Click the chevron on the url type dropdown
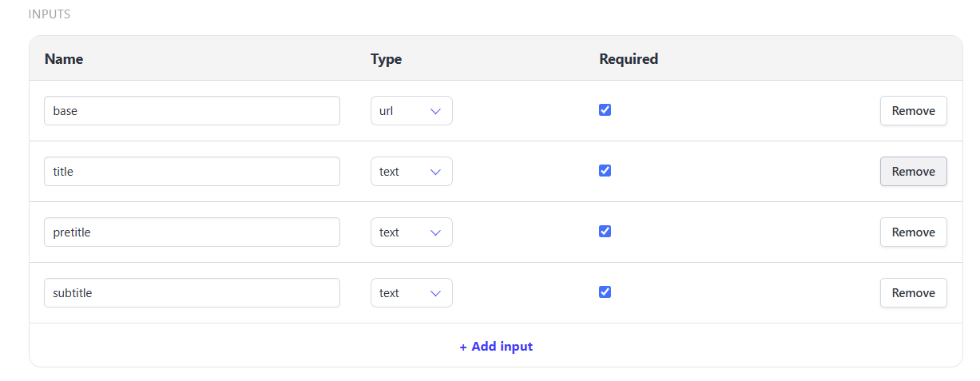Screen dimensions: 980x381 pos(435,111)
